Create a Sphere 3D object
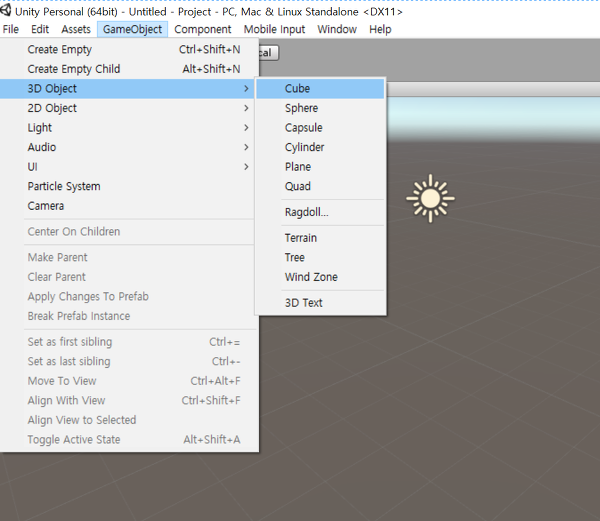Viewport: 600px width, 521px height. pos(320,108)
